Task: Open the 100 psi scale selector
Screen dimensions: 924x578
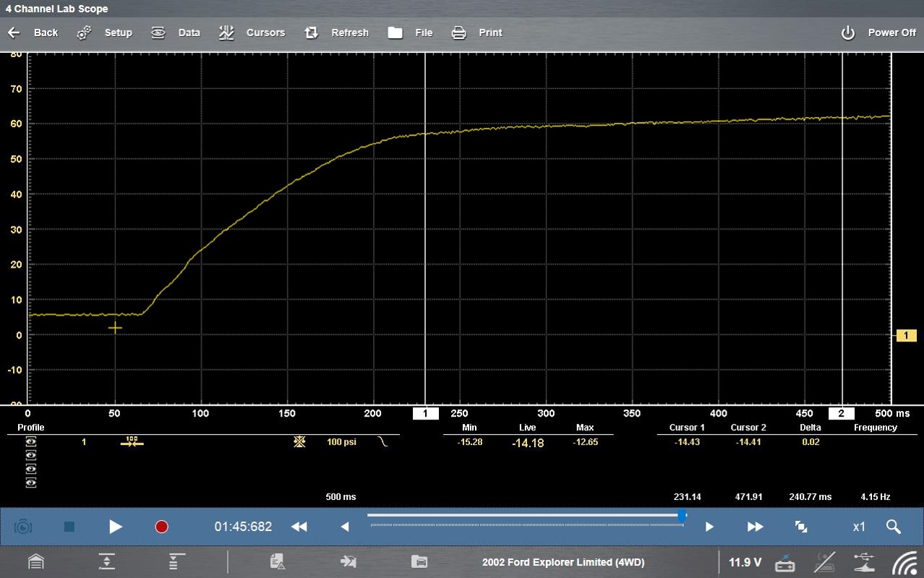Action: click(340, 442)
